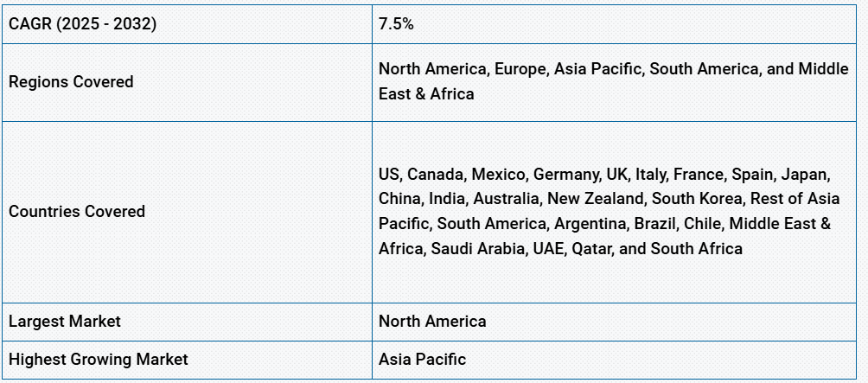Click the line with Argentina, Brazil, Chile
The image size is (868, 383).
pyautogui.click(x=604, y=224)
